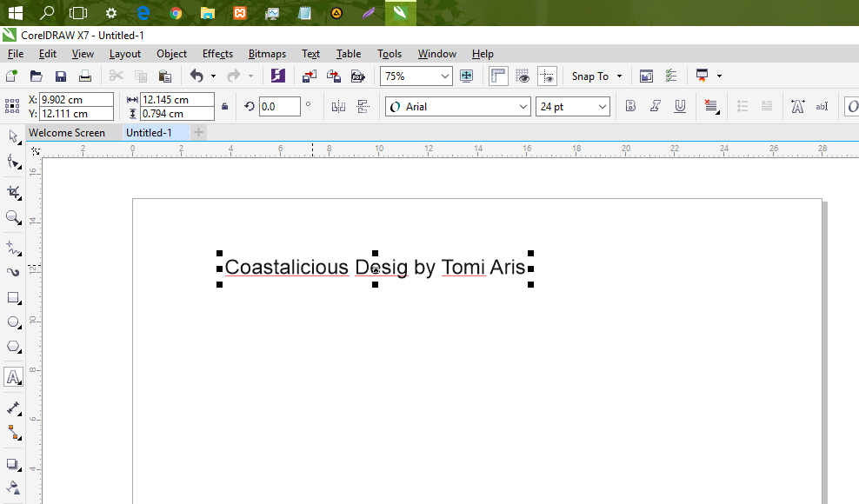Screen dimensions: 859x504
Task: Open the zoom level dropdown
Action: tap(444, 76)
